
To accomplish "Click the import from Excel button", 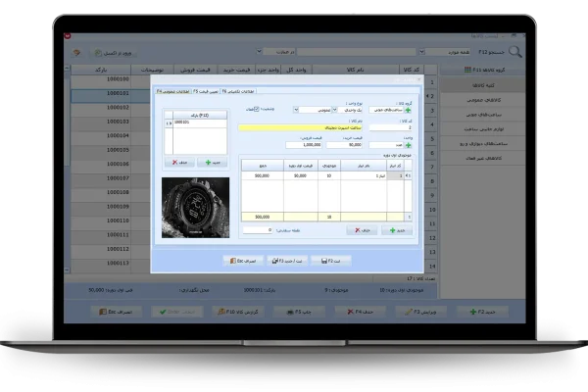I will pyautogui.click(x=114, y=53).
